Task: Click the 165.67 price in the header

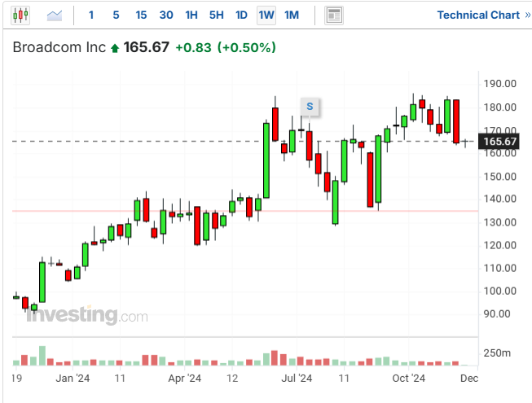Action: point(146,47)
